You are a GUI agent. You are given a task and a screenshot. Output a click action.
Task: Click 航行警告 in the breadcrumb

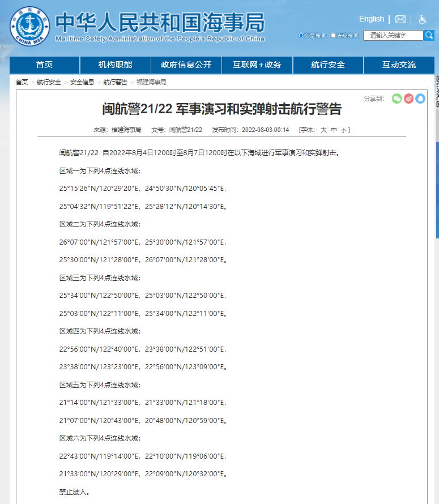116,83
